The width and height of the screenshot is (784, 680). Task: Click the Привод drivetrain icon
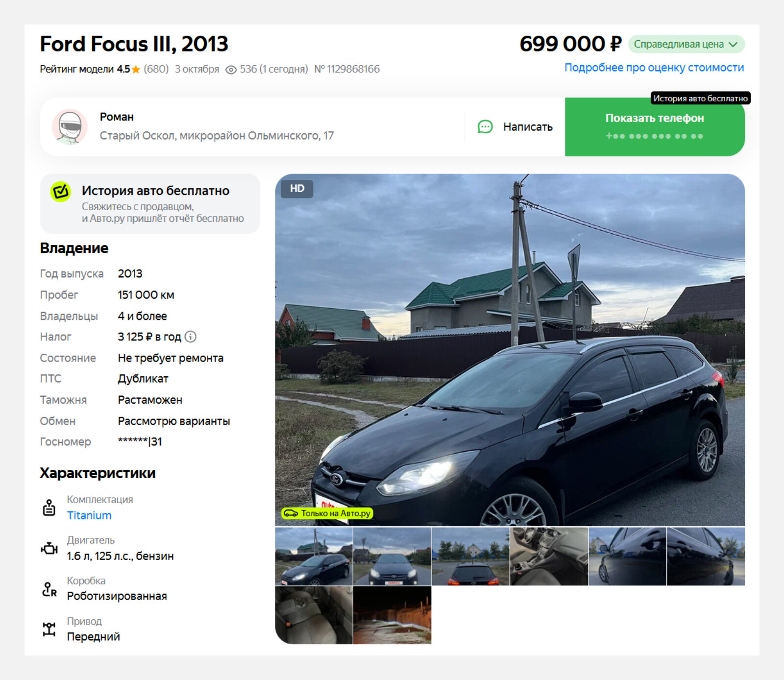(49, 629)
